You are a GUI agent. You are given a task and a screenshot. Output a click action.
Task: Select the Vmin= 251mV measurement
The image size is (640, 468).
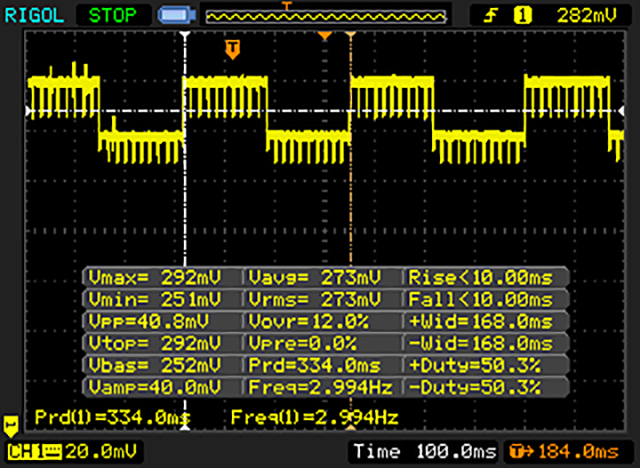155,300
